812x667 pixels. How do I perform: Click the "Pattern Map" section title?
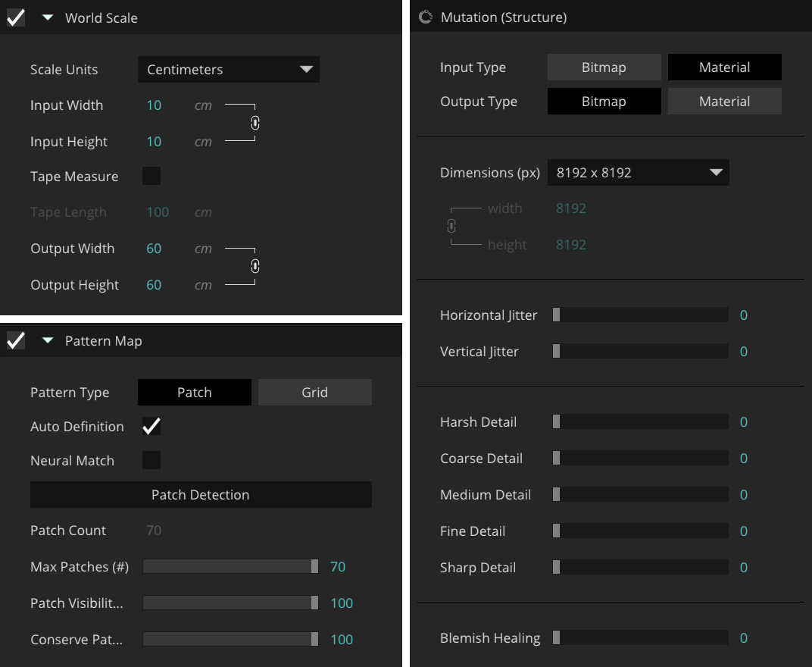104,340
